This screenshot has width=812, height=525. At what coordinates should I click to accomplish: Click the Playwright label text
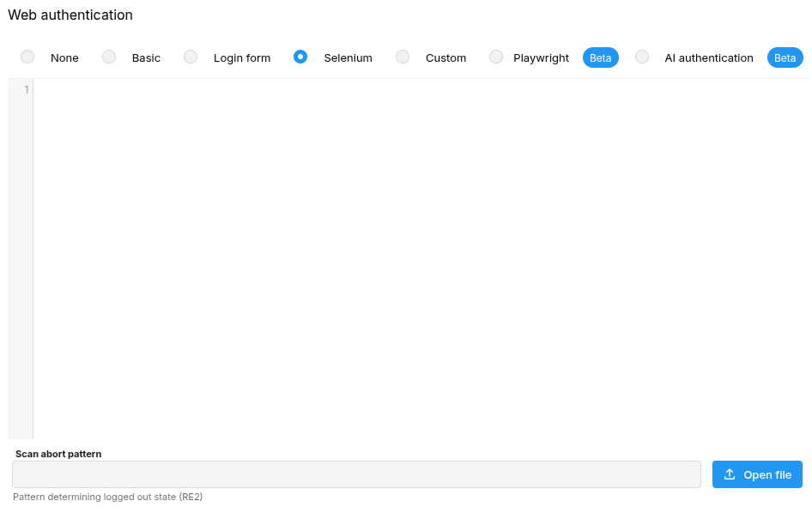(x=541, y=58)
